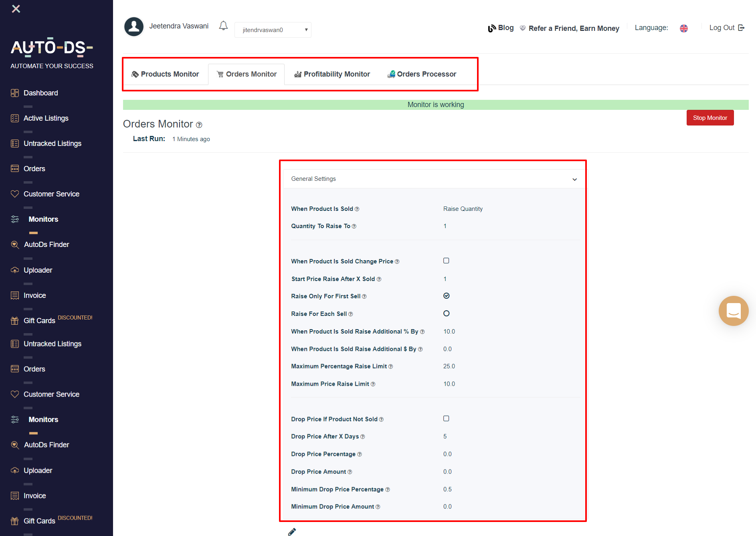Click the Stop Monitor button
The width and height of the screenshot is (756, 536).
(710, 117)
